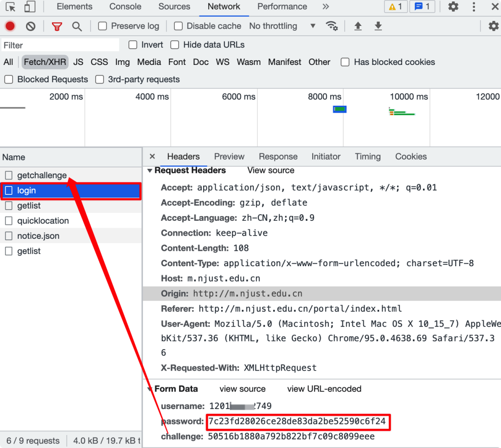This screenshot has width=501, height=448.
Task: Open the Preview tab of request
Action: coord(229,157)
